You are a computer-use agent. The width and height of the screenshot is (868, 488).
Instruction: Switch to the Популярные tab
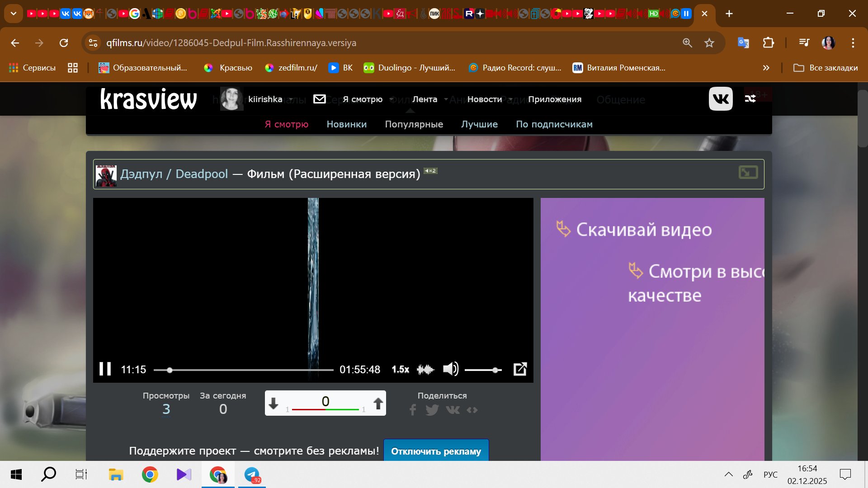(414, 124)
